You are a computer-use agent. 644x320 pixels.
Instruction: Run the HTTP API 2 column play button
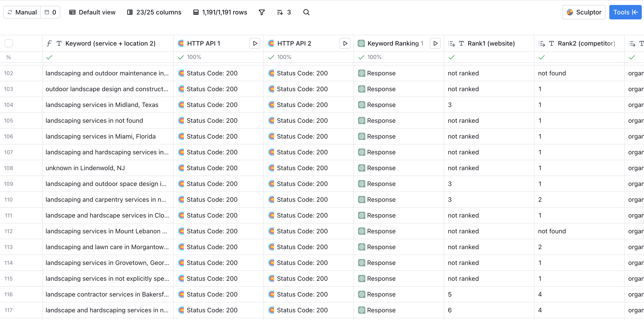(345, 43)
